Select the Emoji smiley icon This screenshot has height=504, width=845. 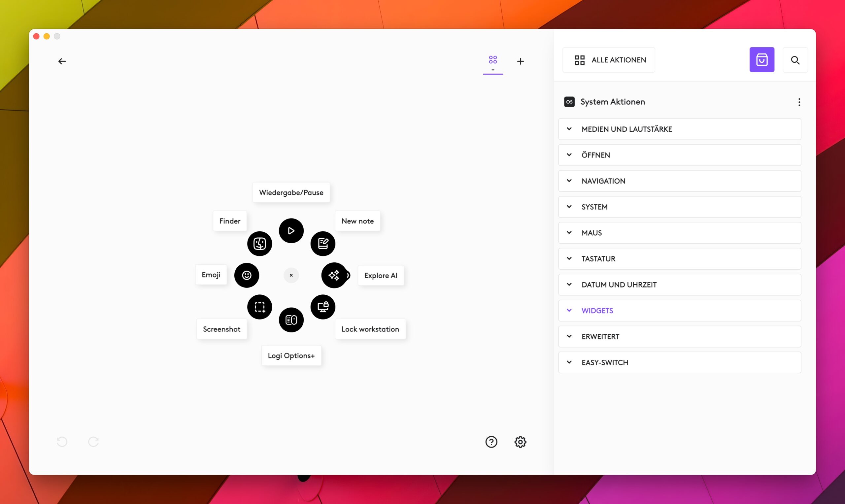pyautogui.click(x=247, y=275)
